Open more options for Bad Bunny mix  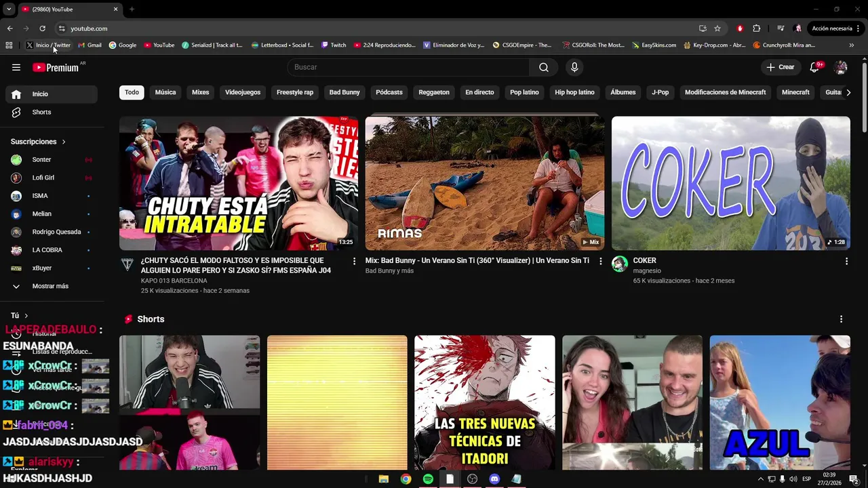coord(600,261)
